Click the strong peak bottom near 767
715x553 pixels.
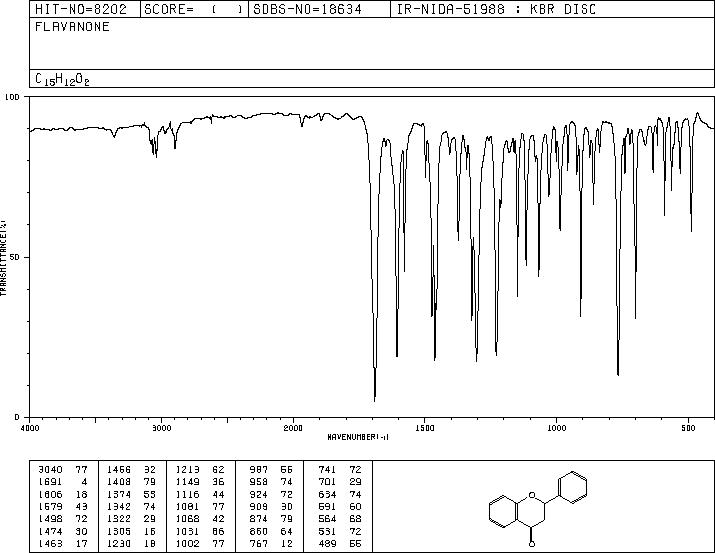(618, 374)
